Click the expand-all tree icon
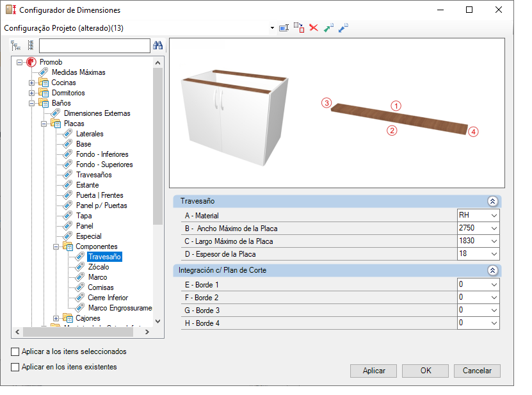The image size is (532, 395). tap(15, 45)
